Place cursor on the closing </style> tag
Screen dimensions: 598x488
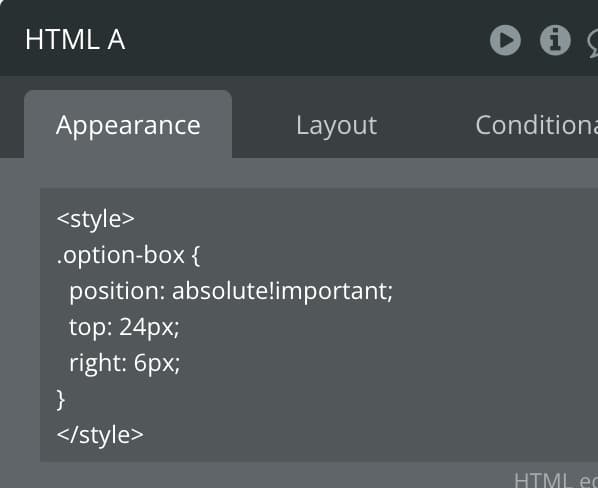(100, 435)
